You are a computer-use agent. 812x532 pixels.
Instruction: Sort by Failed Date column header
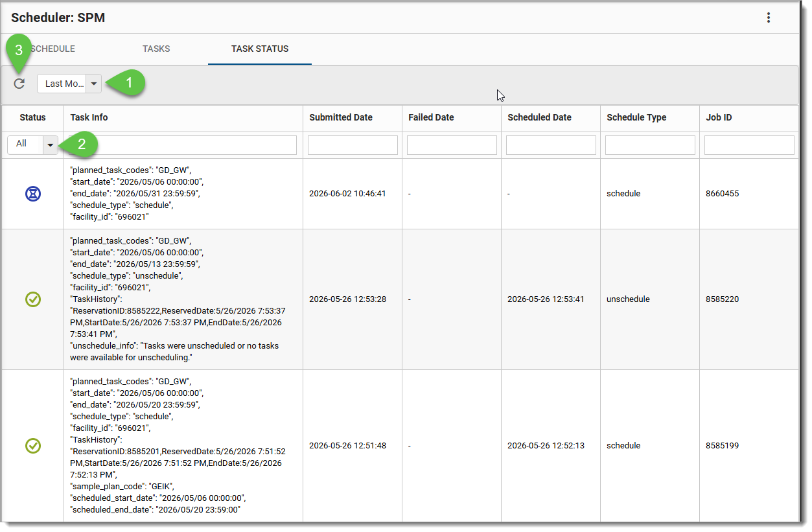(431, 117)
